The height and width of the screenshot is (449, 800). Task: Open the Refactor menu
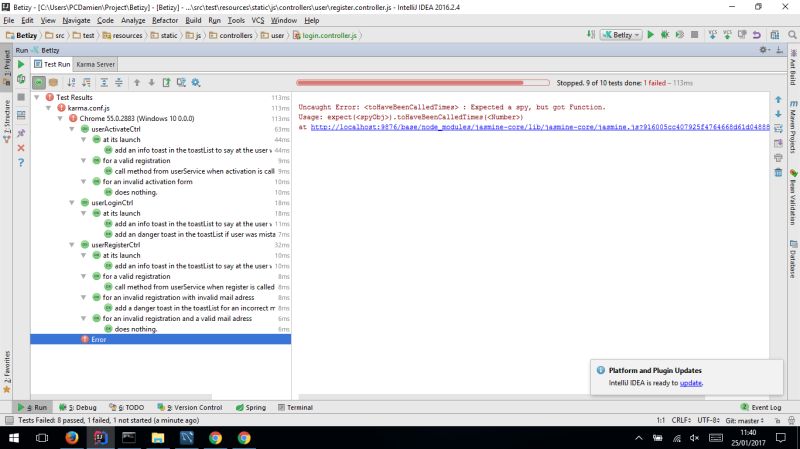[x=165, y=20]
